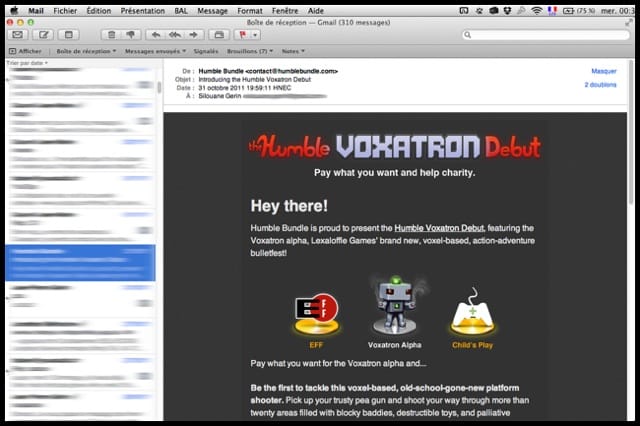
Task: Select the Signalés favorites item
Action: coord(206,51)
